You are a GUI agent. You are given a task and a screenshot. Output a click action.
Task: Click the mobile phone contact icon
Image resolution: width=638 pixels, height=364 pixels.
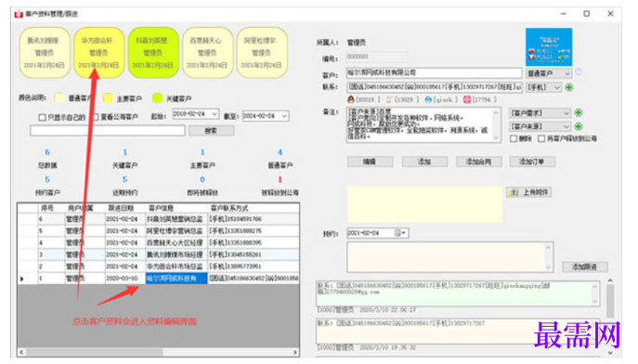click(x=389, y=99)
